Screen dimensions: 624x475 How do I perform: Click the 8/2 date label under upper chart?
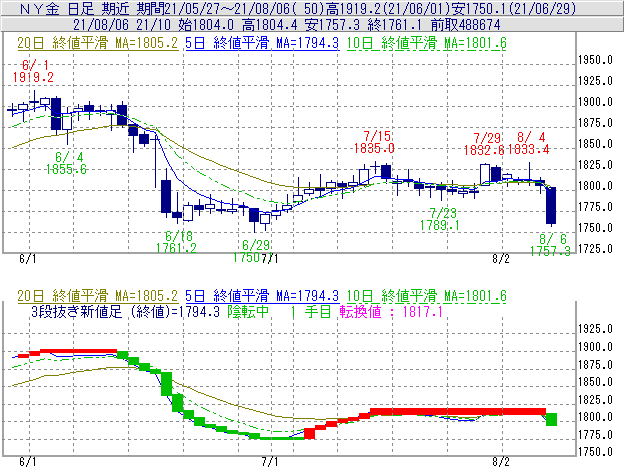tap(501, 259)
